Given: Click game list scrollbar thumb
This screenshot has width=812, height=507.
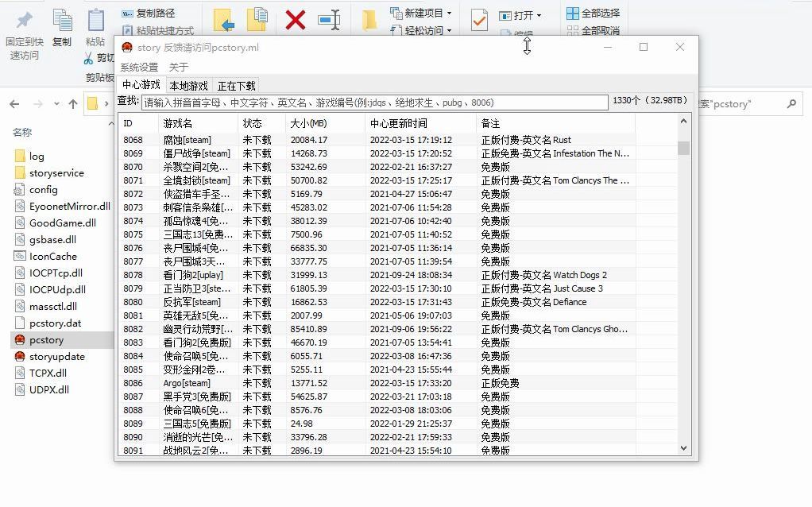Looking at the screenshot, I should 683,148.
